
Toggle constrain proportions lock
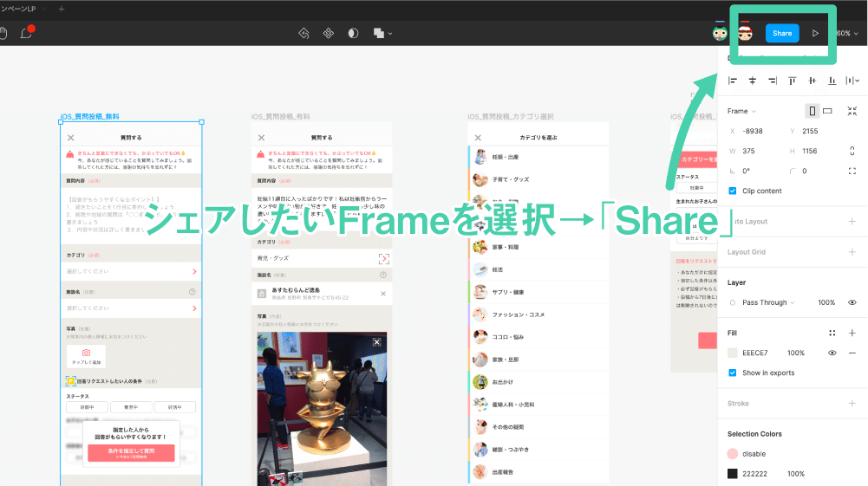pos(852,151)
